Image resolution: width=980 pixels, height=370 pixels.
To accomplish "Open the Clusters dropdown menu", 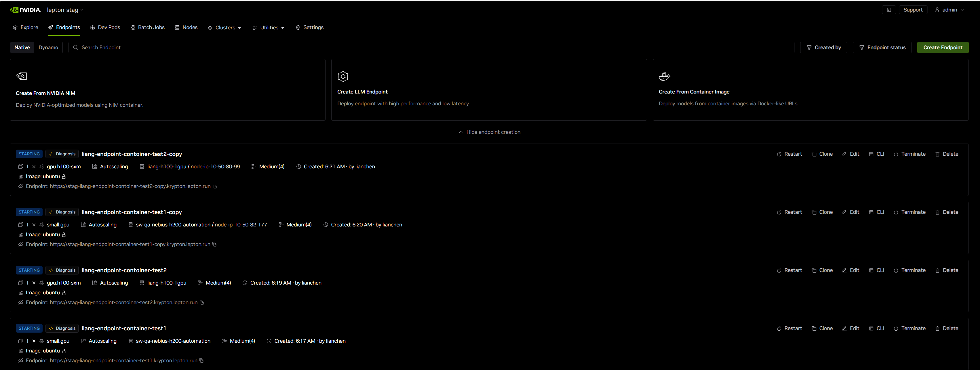I will 224,28.
